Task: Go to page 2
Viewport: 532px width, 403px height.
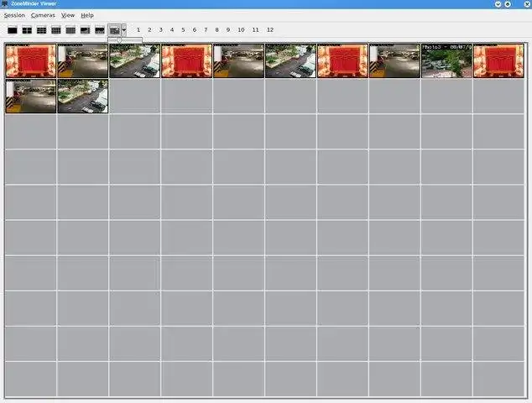Action: pyautogui.click(x=149, y=30)
